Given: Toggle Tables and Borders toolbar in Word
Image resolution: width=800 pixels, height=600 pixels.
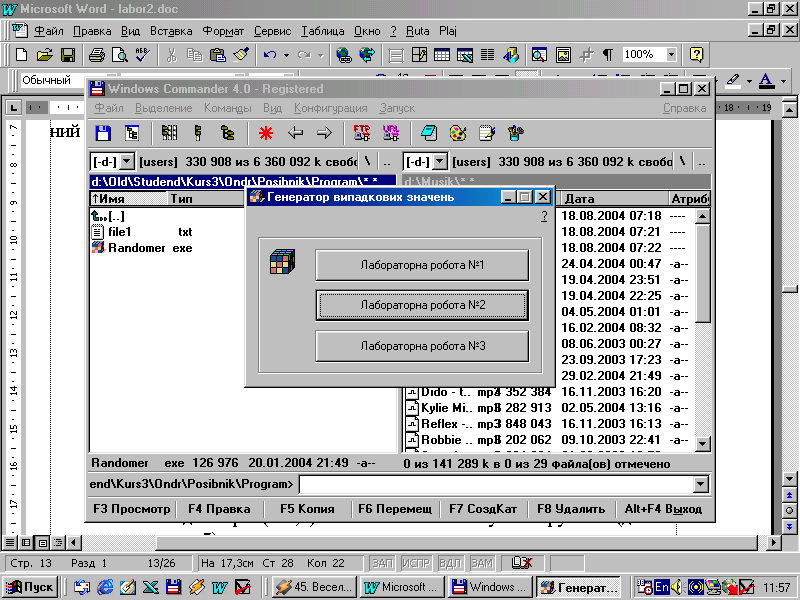Looking at the screenshot, I should 419,54.
